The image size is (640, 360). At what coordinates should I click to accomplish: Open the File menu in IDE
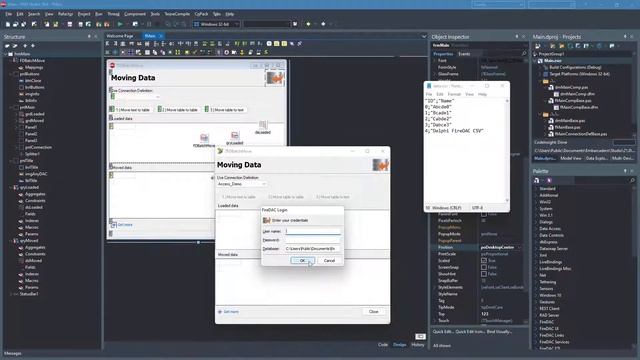8,14
